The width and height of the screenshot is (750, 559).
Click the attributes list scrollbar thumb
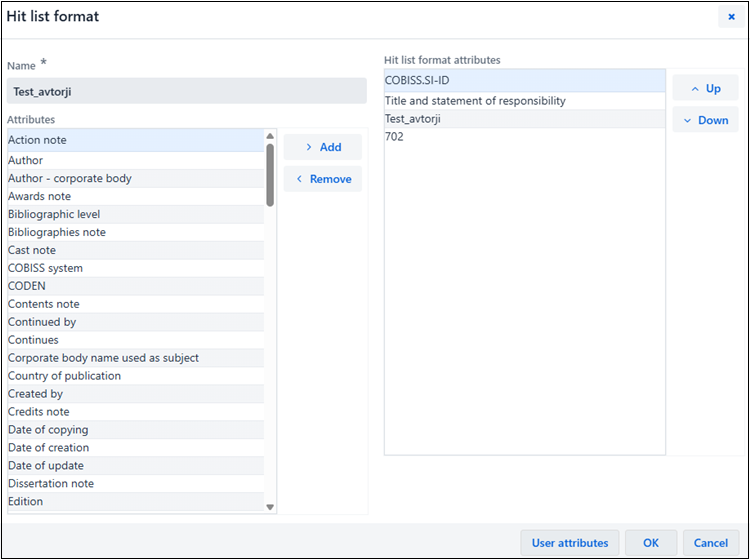(x=270, y=175)
